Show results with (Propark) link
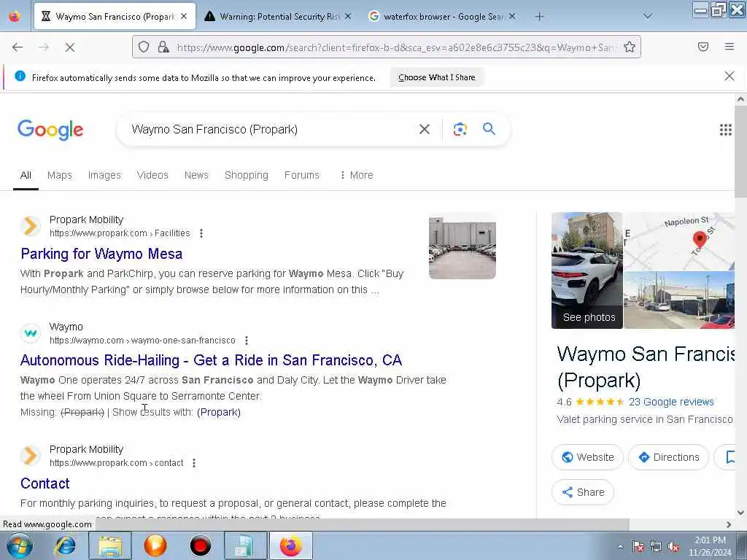 click(x=219, y=413)
